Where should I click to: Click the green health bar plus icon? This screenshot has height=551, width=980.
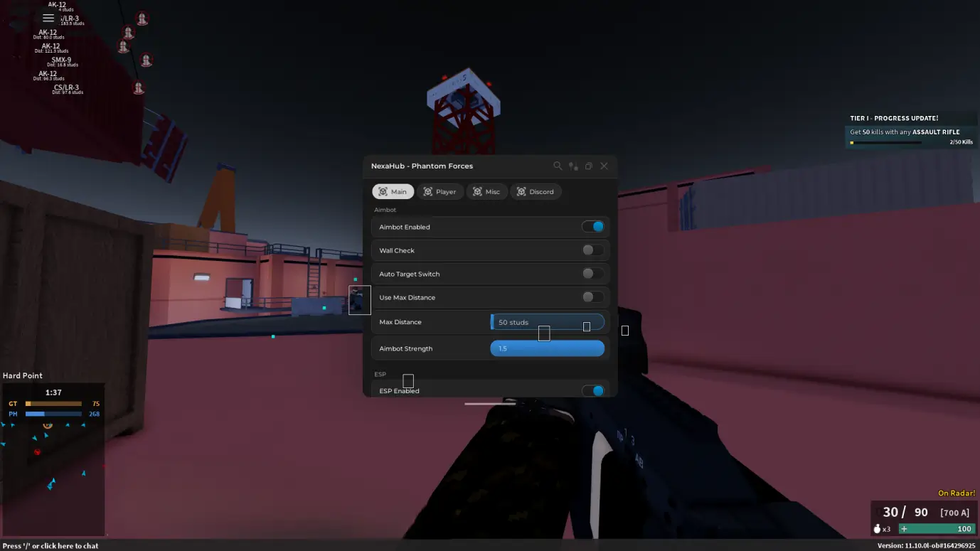click(x=904, y=529)
